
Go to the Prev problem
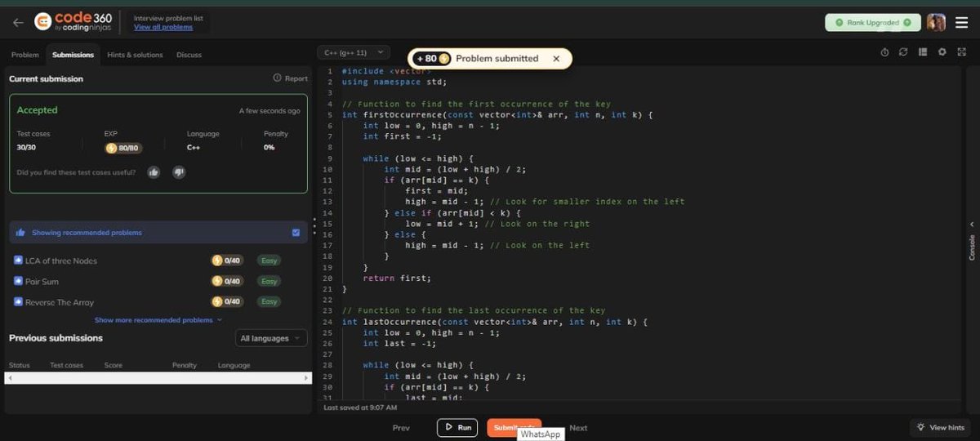(401, 428)
